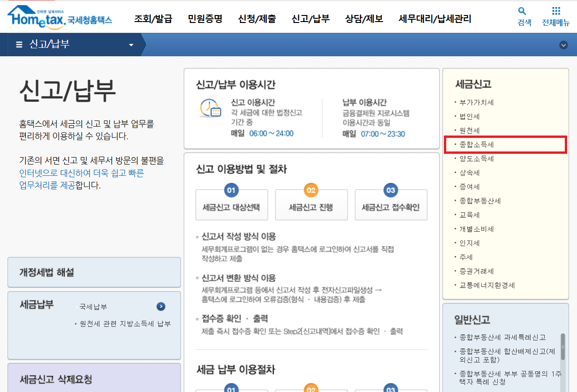
Task: Click step 01 세금신고 대상선택
Action: click(x=232, y=204)
